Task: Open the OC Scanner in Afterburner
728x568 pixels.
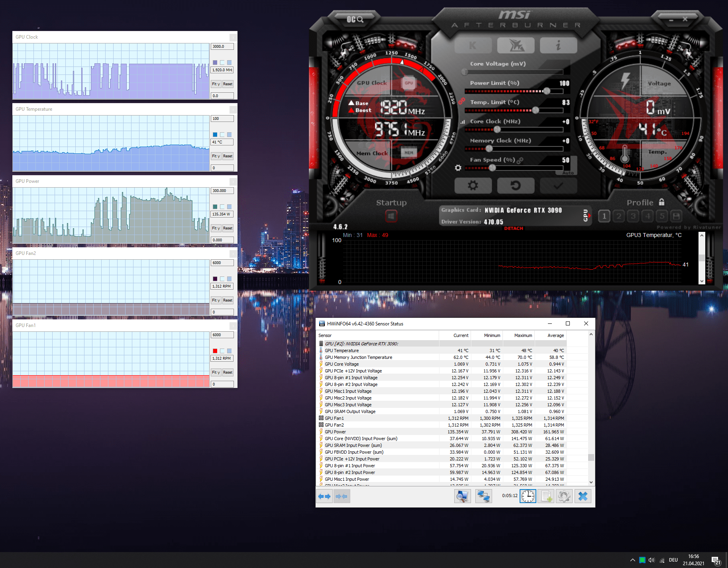Action: (x=355, y=19)
